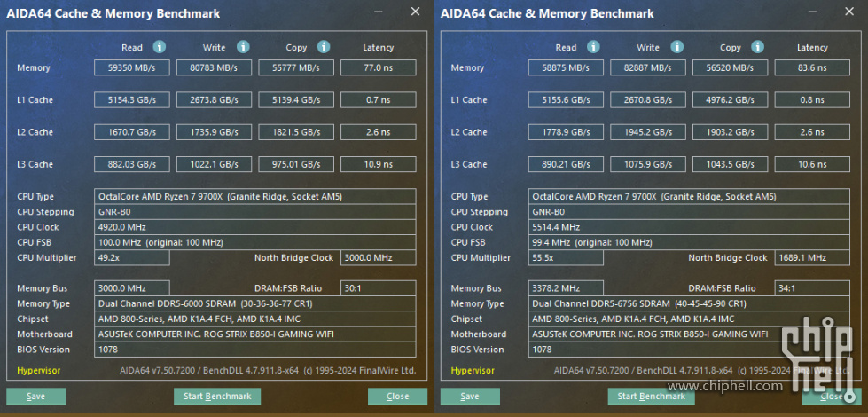Image resolution: width=868 pixels, height=417 pixels.
Task: Click the Copy info icon in the DDR5-6756 window
Action: [758, 47]
